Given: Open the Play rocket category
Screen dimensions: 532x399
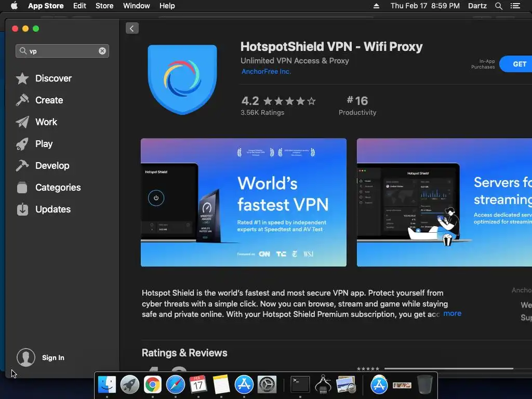Looking at the screenshot, I should click(34, 144).
